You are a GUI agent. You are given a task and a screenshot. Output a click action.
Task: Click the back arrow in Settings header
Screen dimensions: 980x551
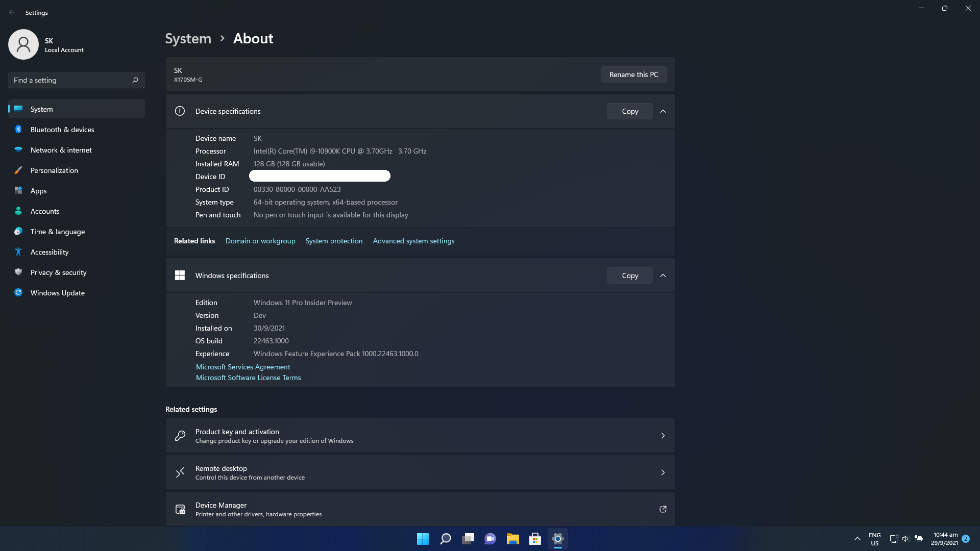point(12,12)
